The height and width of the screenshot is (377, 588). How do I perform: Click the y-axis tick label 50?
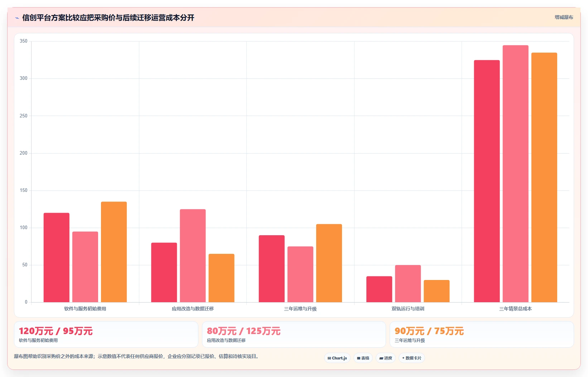pyautogui.click(x=25, y=265)
